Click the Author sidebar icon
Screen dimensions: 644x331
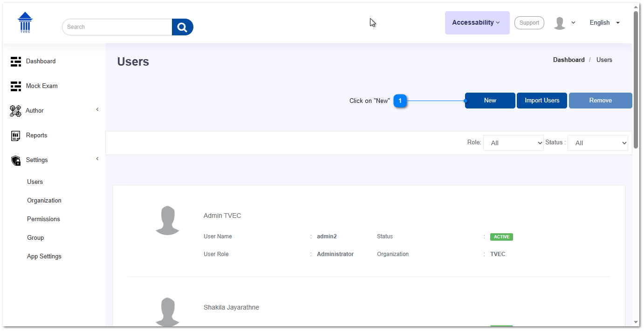pyautogui.click(x=16, y=111)
